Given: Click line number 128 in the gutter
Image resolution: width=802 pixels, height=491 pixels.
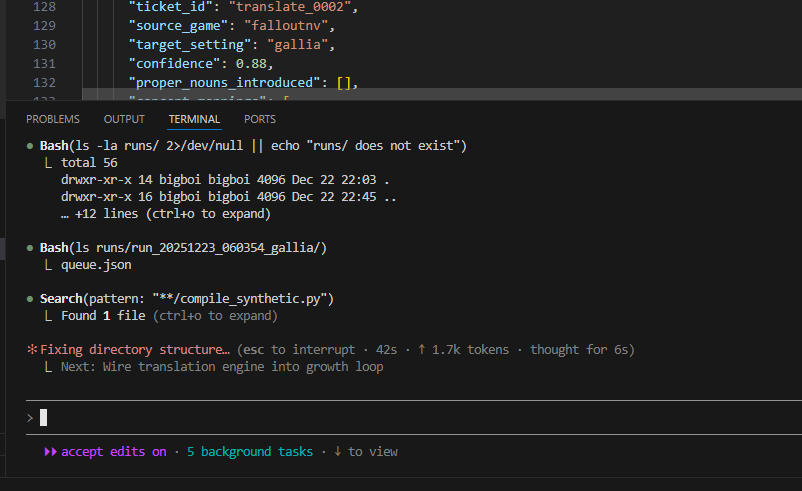Looking at the screenshot, I should 44,7.
